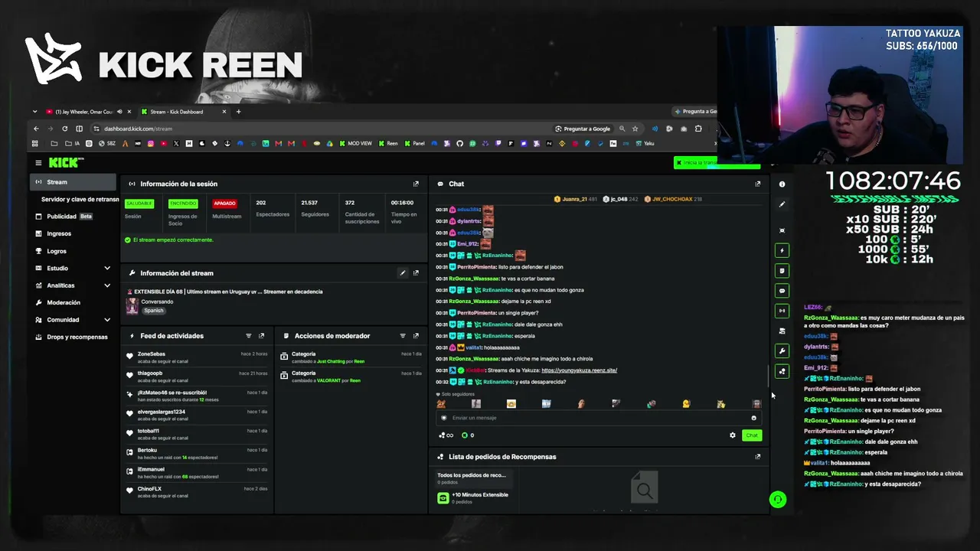Open the MOD VIEW bookmark
Image resolution: width=980 pixels, height=551 pixels.
point(355,143)
